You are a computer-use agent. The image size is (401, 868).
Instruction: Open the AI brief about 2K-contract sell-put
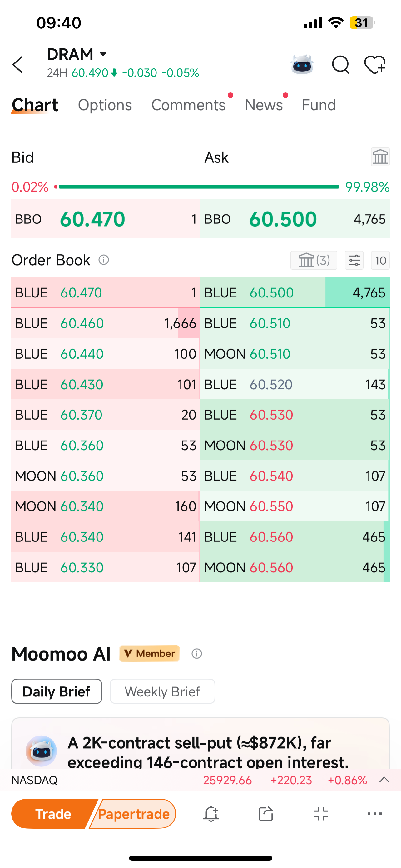click(x=200, y=744)
